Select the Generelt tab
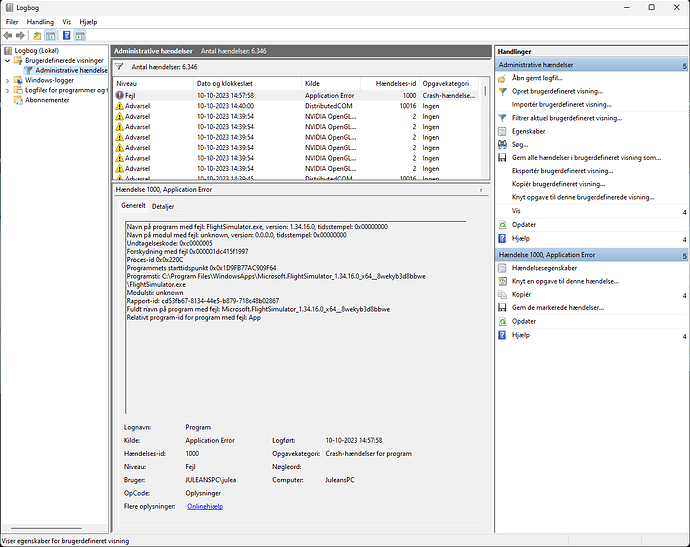This screenshot has height=547, width=690. (133, 206)
